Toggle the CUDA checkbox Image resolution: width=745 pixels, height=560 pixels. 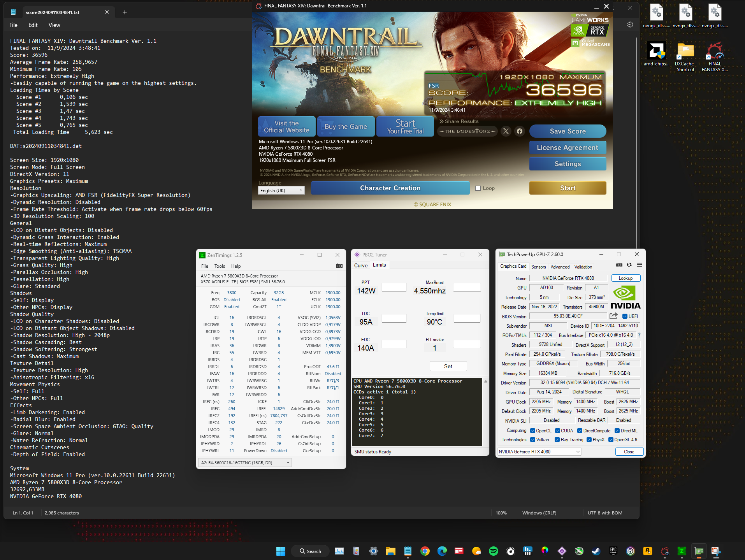coord(557,431)
